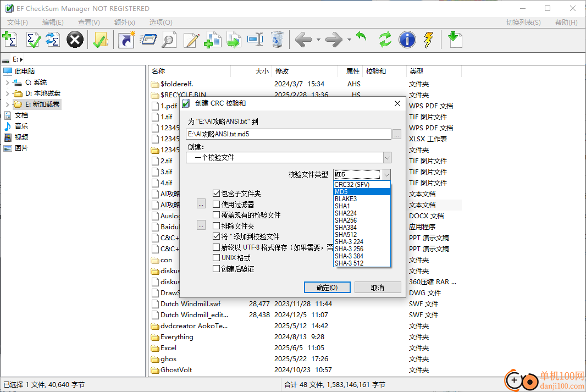Open the 额外(x) menu
The image size is (586, 392).
point(124,23)
